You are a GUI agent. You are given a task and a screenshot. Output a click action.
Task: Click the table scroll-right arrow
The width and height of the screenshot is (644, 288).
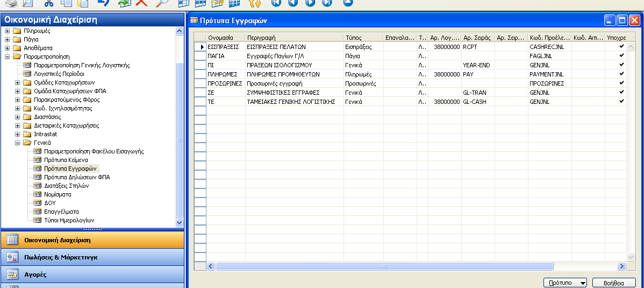tap(621, 266)
